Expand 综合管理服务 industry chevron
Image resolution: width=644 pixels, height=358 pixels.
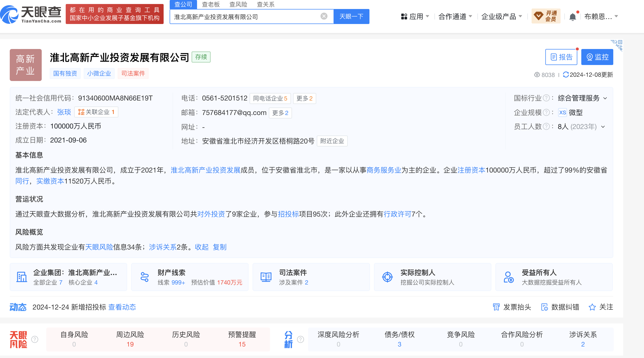(x=605, y=98)
